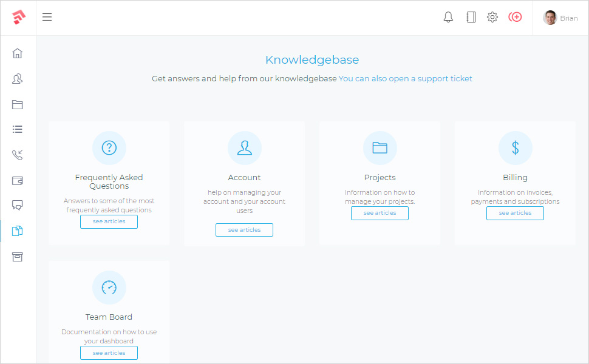See articles under the Billing category
589x364 pixels.
click(x=515, y=213)
